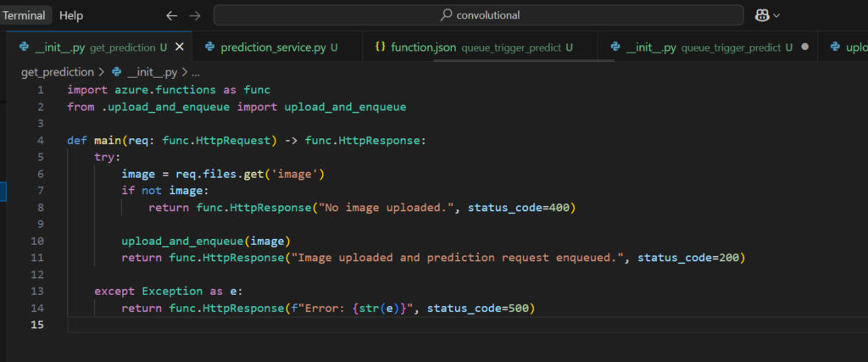Click Python icon on get_prediction __init__.py tab

(24, 47)
